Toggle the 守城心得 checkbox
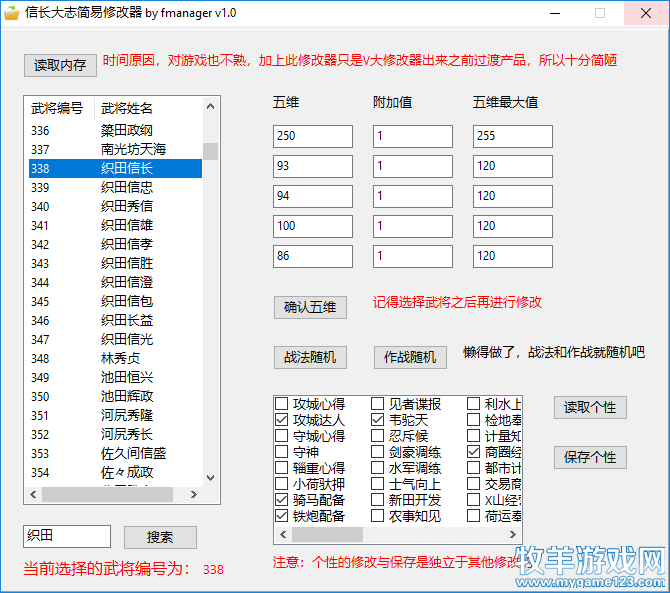 click(282, 436)
